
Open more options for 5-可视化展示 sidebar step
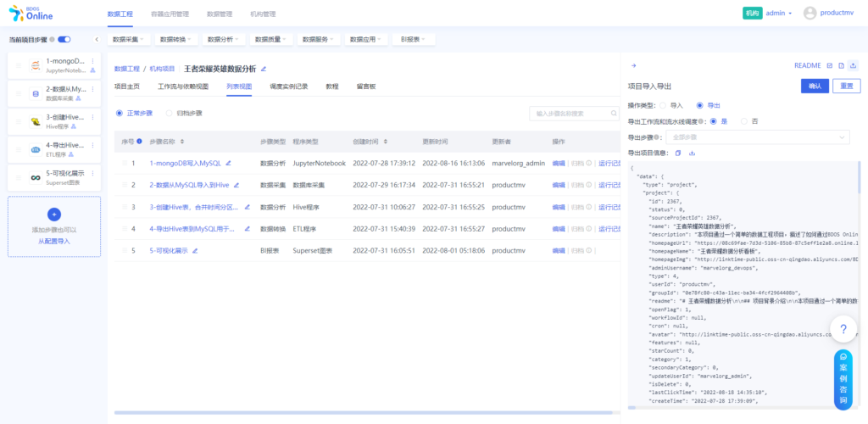tap(92, 173)
